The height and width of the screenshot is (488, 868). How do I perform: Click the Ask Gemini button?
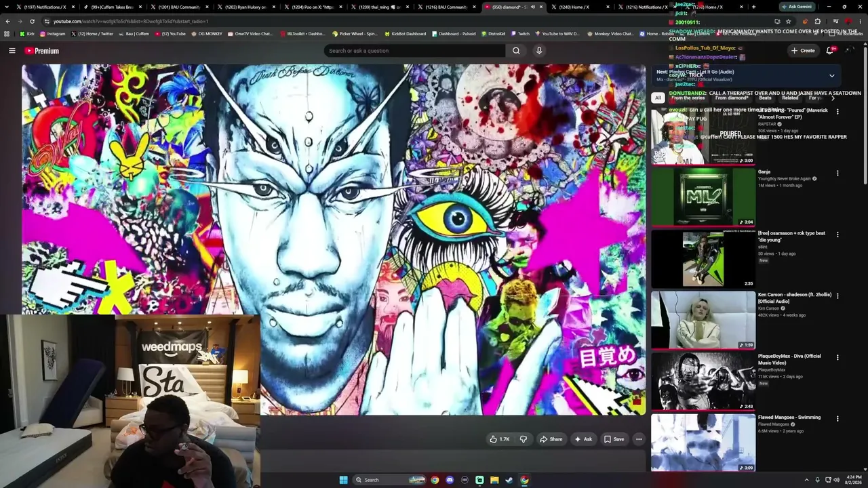click(796, 7)
